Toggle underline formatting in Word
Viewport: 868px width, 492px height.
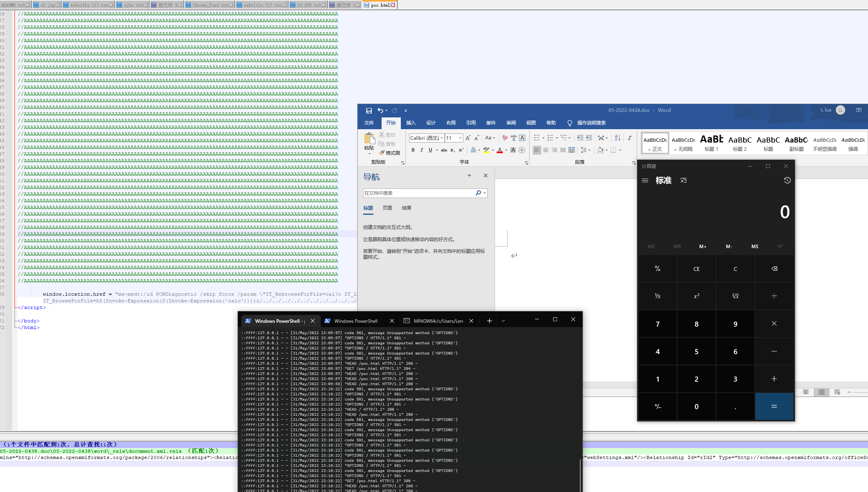[x=430, y=150]
